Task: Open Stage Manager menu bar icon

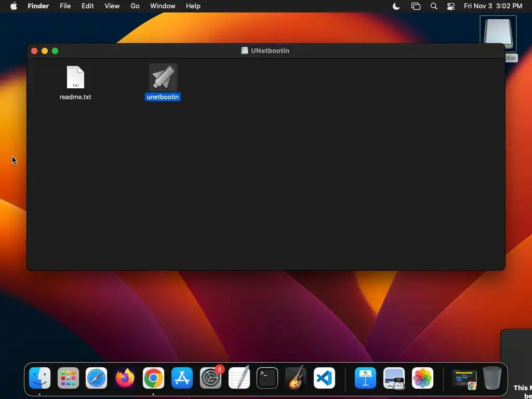Action: point(416,6)
